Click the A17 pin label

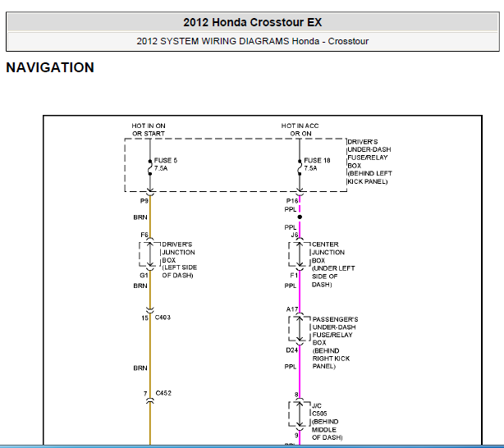[x=292, y=309]
